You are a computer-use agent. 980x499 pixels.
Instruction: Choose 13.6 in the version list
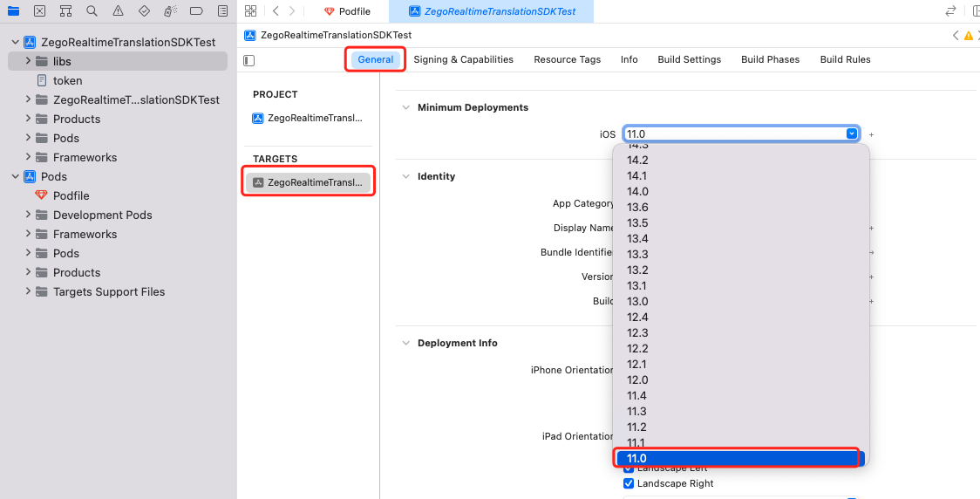pyautogui.click(x=741, y=207)
